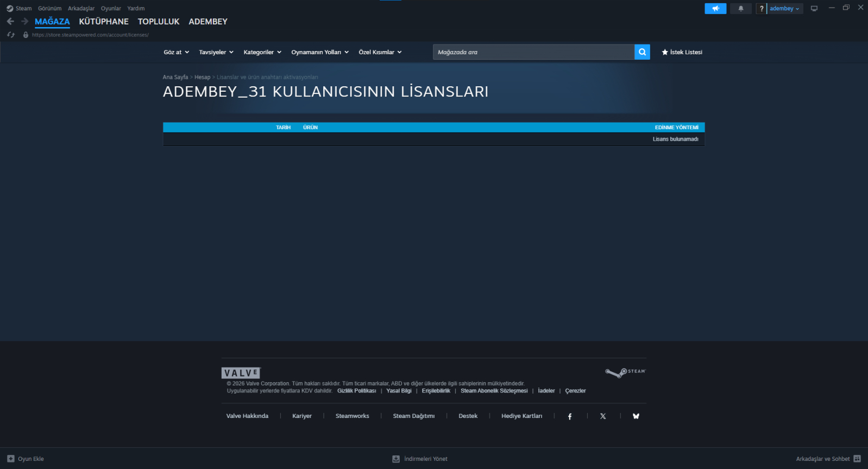Open the notifications bell
This screenshot has width=868, height=469.
(x=740, y=8)
